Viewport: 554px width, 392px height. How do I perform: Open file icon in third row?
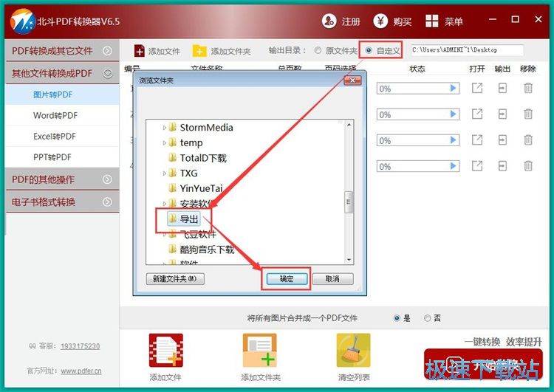click(x=477, y=140)
